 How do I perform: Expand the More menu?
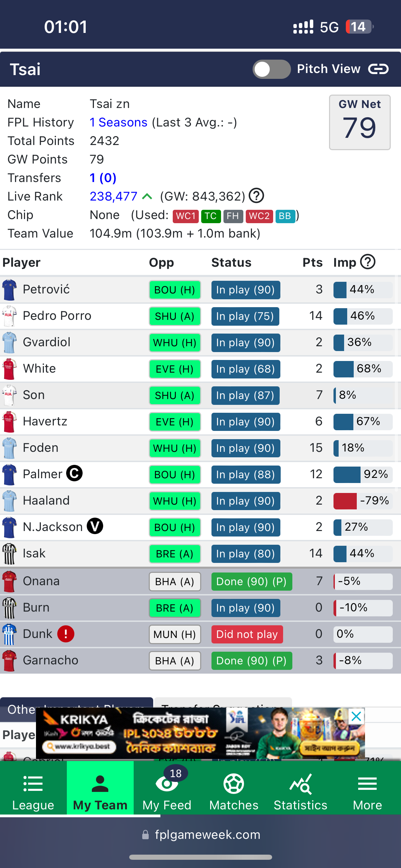pyautogui.click(x=367, y=790)
